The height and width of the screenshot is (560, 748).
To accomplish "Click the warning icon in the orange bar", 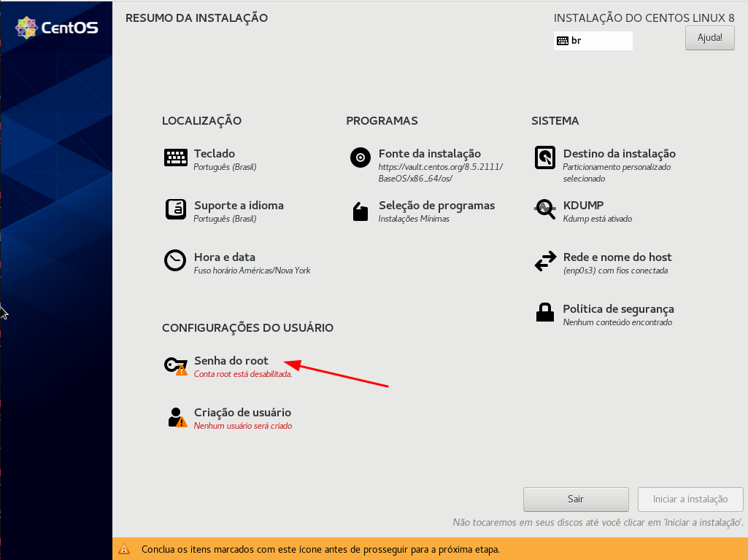I will pos(124,549).
